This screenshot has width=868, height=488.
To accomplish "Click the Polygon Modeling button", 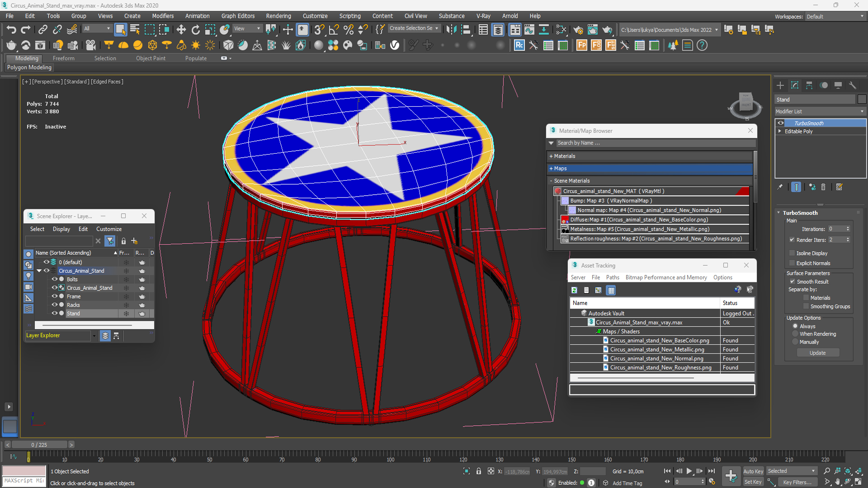I will (29, 67).
